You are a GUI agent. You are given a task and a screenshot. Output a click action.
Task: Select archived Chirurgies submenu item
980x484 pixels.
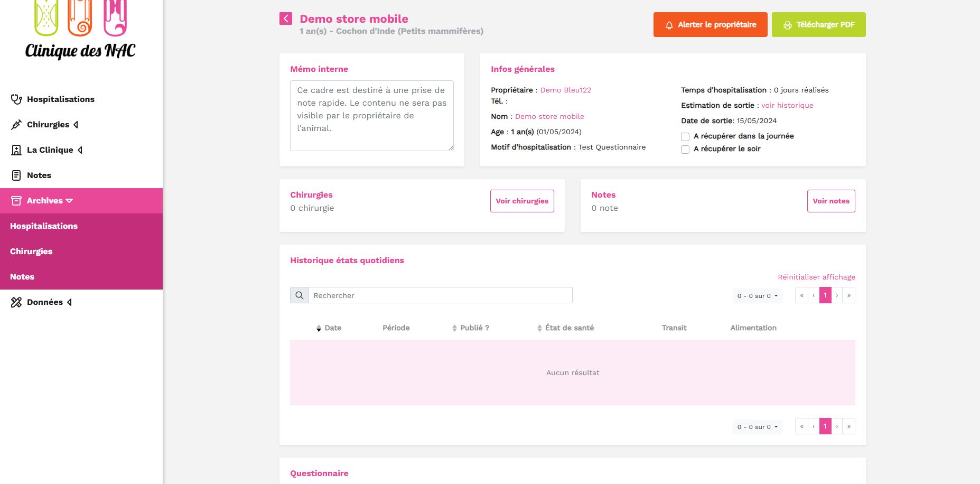pyautogui.click(x=31, y=252)
